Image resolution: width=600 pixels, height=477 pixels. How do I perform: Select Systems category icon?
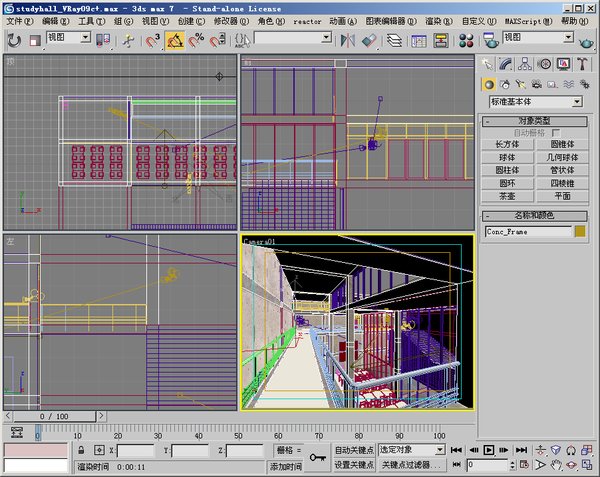click(585, 85)
